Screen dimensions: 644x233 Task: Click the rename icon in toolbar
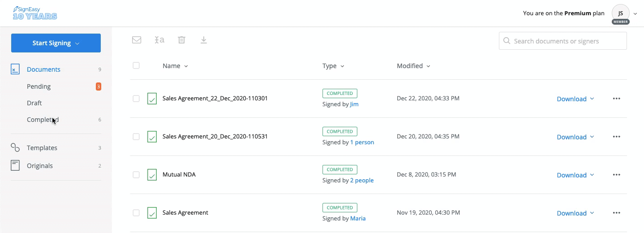coord(159,40)
